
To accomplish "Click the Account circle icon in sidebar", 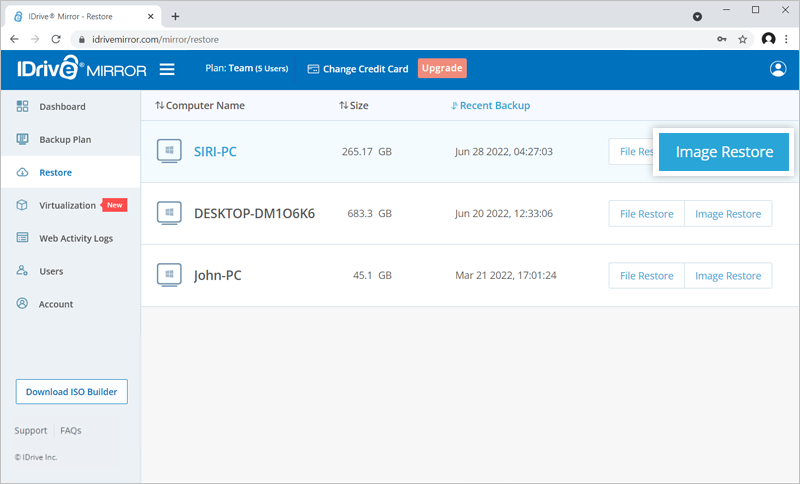I will (22, 303).
